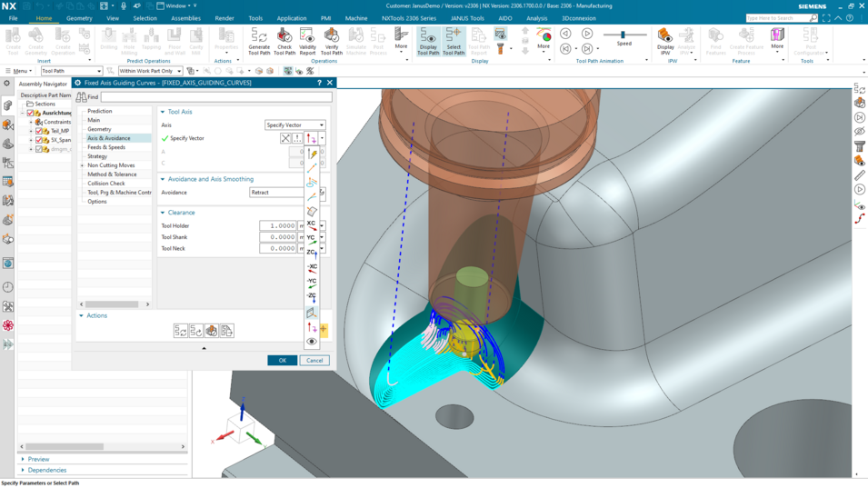
Task: Choose Inferred Vector option in list
Action: [x=312, y=154]
